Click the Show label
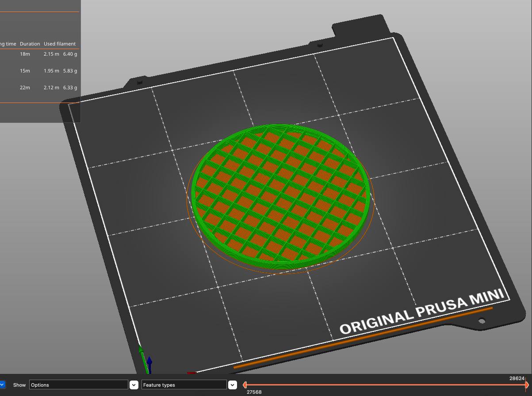 pyautogui.click(x=19, y=385)
